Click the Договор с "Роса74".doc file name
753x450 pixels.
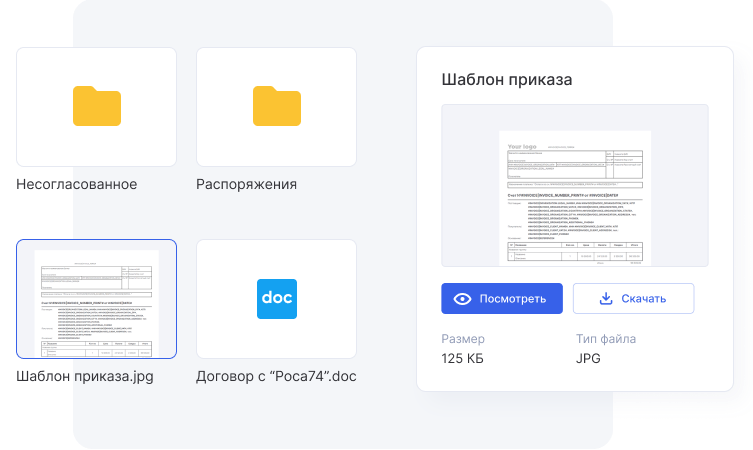(276, 376)
